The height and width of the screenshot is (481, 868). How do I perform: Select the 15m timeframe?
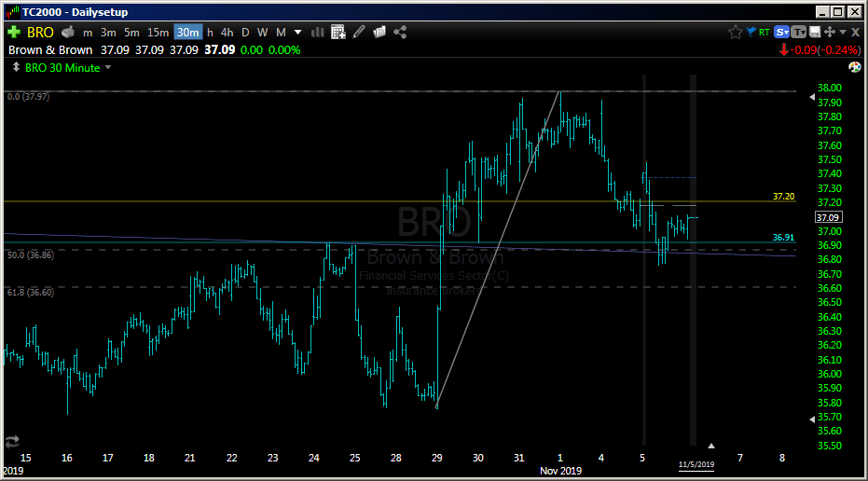coord(158,33)
